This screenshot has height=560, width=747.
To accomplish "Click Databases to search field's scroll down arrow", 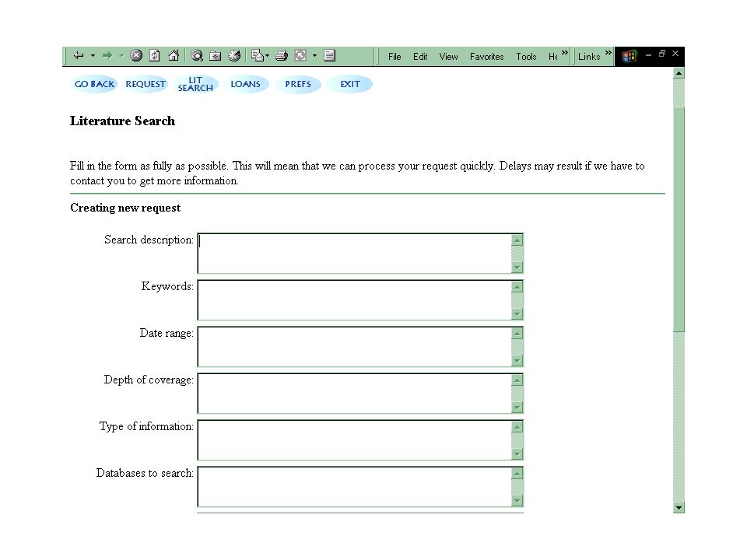I will [517, 500].
